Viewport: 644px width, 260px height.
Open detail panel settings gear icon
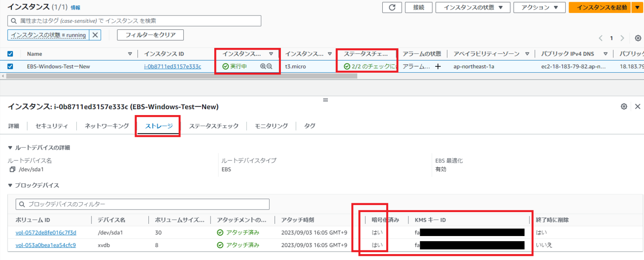tap(624, 106)
